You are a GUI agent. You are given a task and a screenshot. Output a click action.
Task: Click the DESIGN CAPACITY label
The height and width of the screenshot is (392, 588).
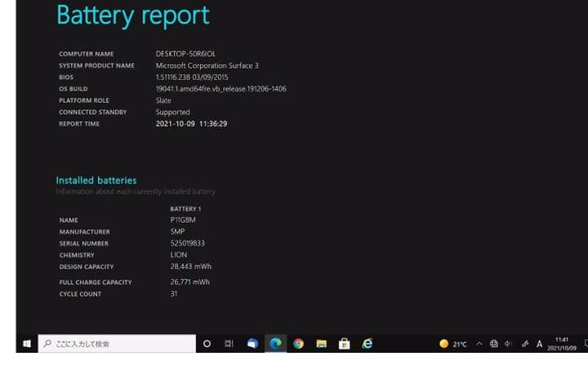coord(87,267)
